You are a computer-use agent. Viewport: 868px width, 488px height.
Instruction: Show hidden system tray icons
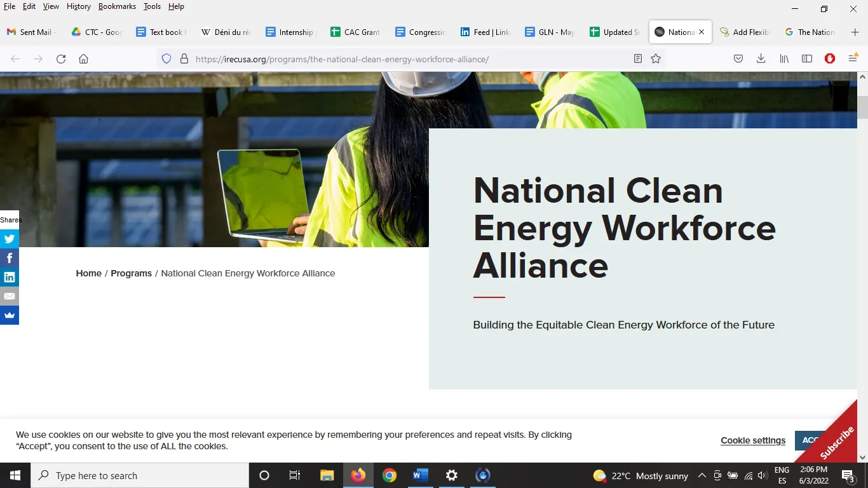point(702,475)
